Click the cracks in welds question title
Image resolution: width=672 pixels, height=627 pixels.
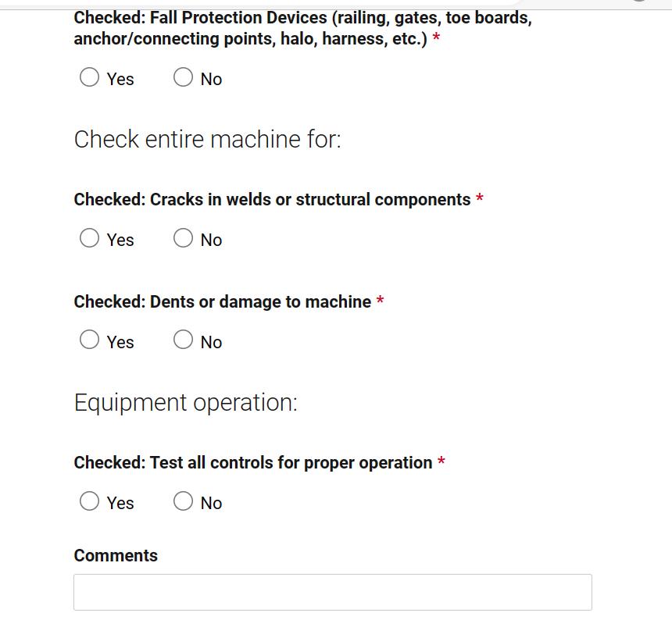(272, 200)
